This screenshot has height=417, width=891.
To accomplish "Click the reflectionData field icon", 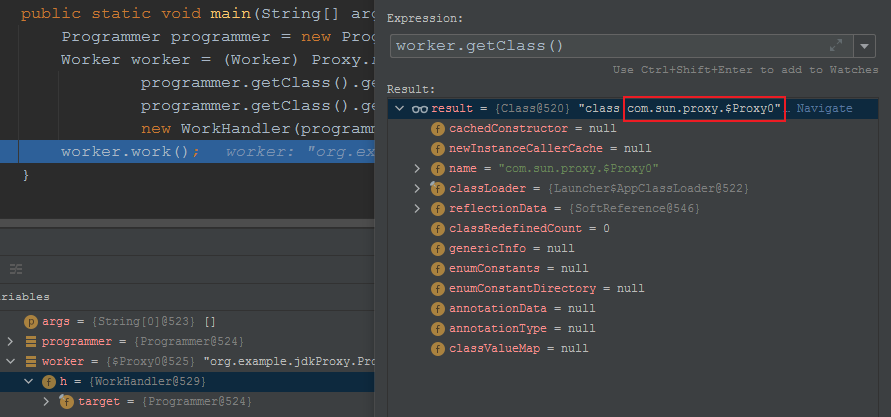I will pyautogui.click(x=438, y=208).
